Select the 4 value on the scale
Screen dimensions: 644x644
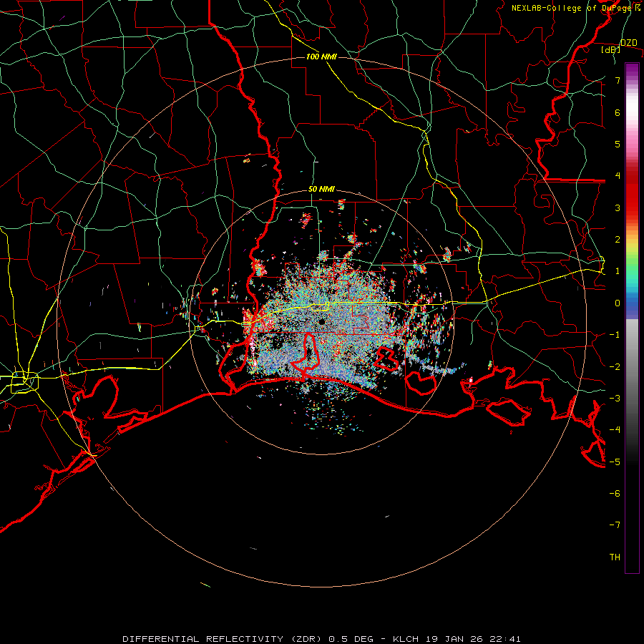[618, 176]
